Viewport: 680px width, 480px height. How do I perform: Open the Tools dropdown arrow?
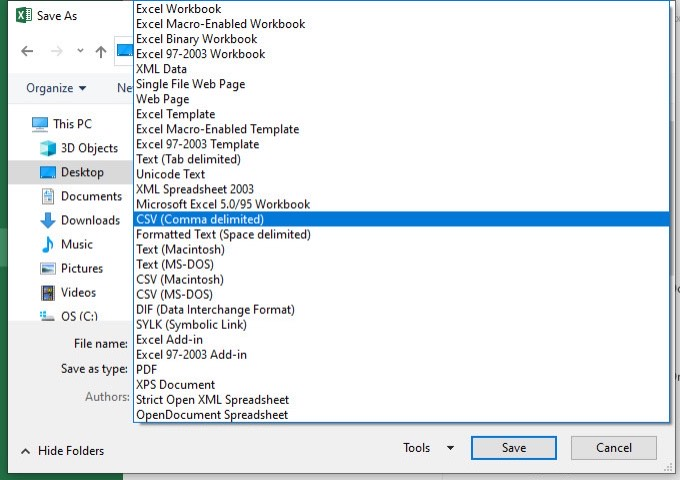click(x=451, y=448)
